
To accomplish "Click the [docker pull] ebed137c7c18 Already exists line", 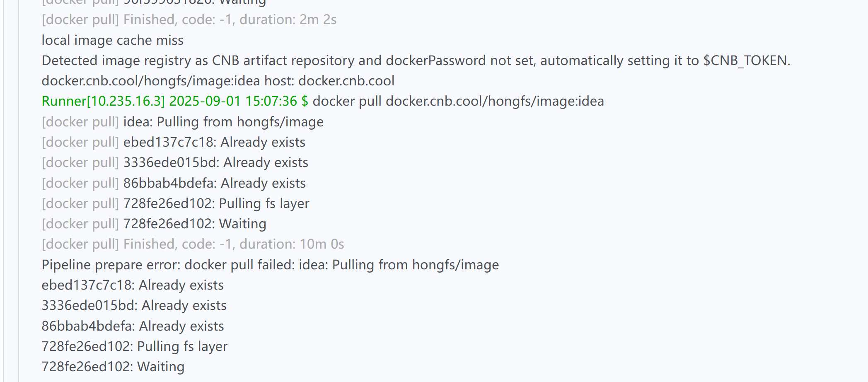I will coord(173,142).
